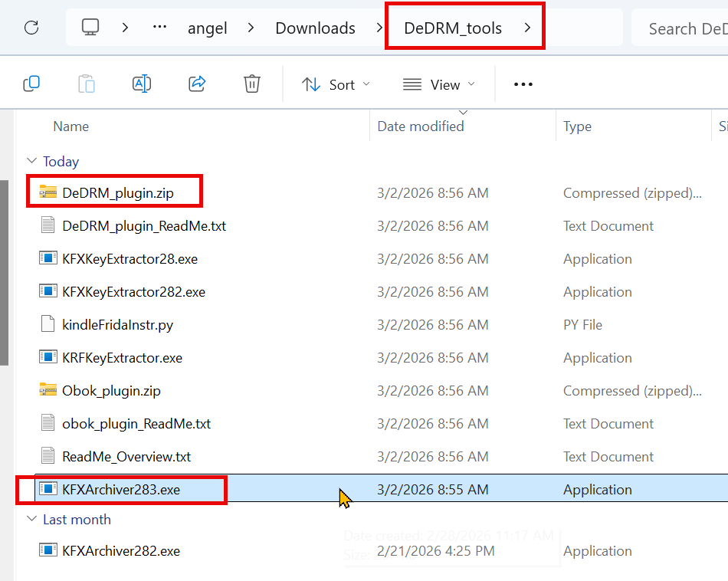728x581 pixels.
Task: Open the Sort dropdown menu
Action: pyautogui.click(x=336, y=84)
